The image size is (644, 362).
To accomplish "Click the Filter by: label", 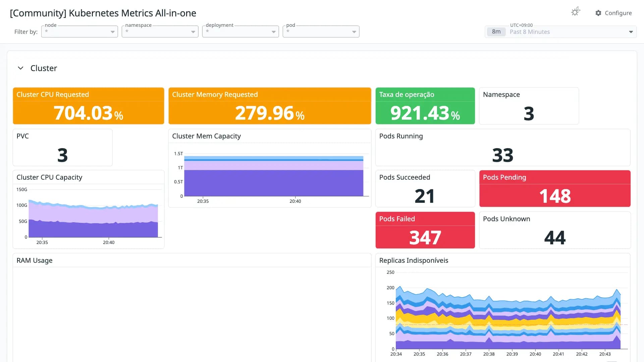I will 26,32.
